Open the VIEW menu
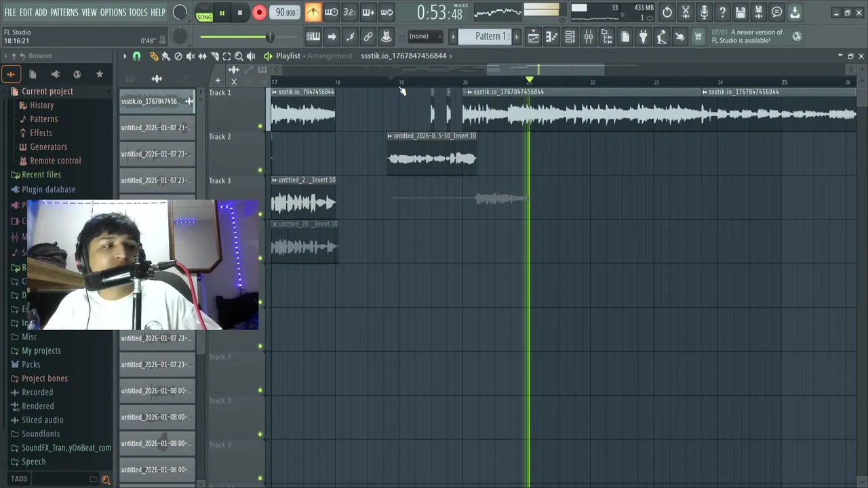The width and height of the screenshot is (868, 488). pos(90,12)
